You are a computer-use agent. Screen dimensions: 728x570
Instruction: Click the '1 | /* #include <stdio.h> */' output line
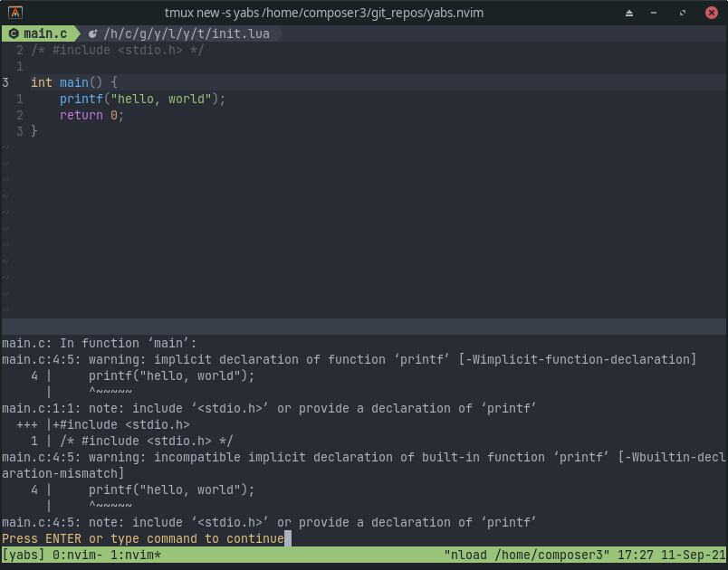pos(132,441)
